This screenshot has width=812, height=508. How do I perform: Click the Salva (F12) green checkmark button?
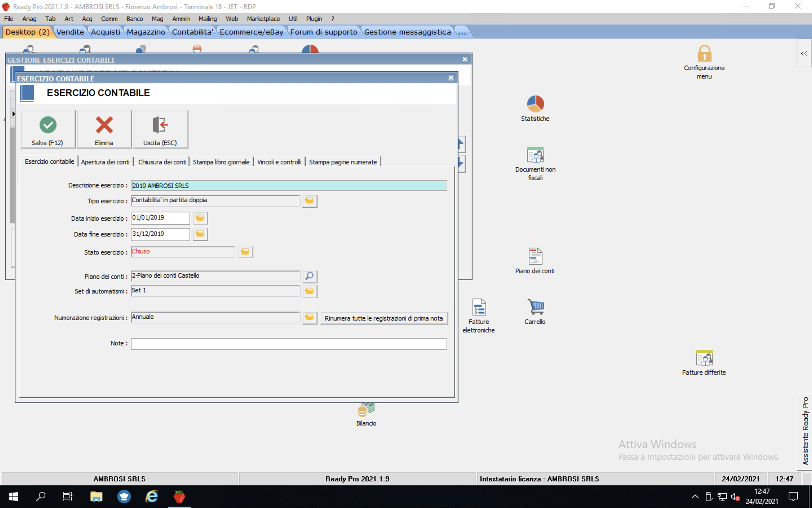pos(48,129)
